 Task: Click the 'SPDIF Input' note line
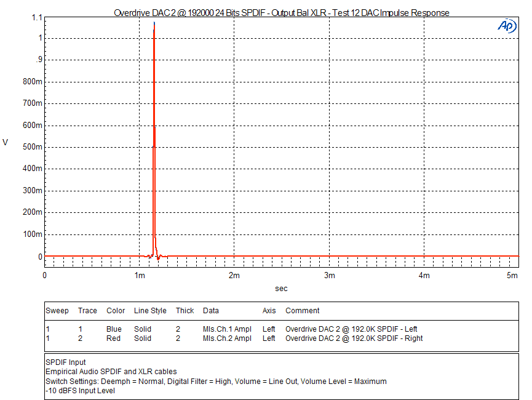(65, 362)
